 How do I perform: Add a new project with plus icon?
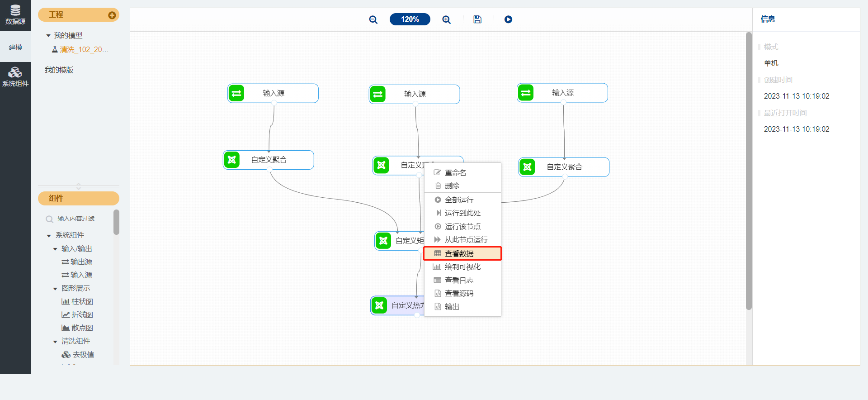click(x=112, y=15)
